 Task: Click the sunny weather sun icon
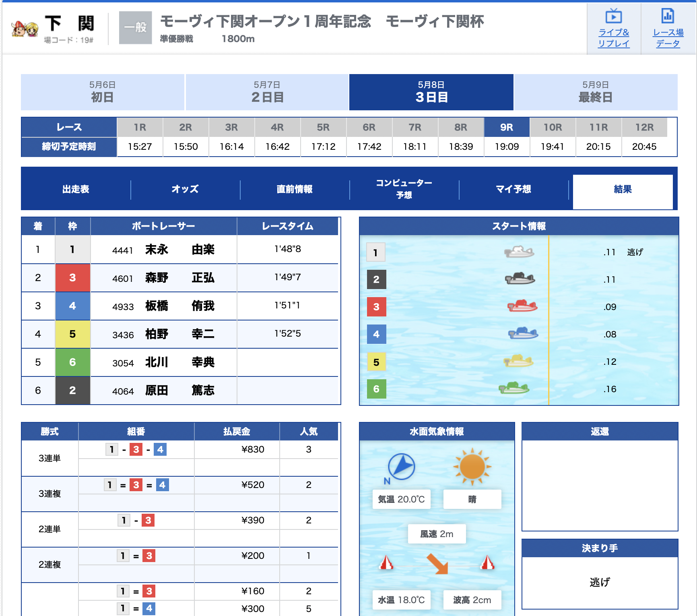[472, 467]
